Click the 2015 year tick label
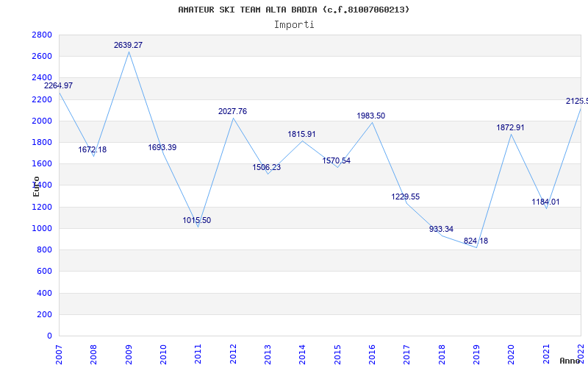 click(x=337, y=354)
